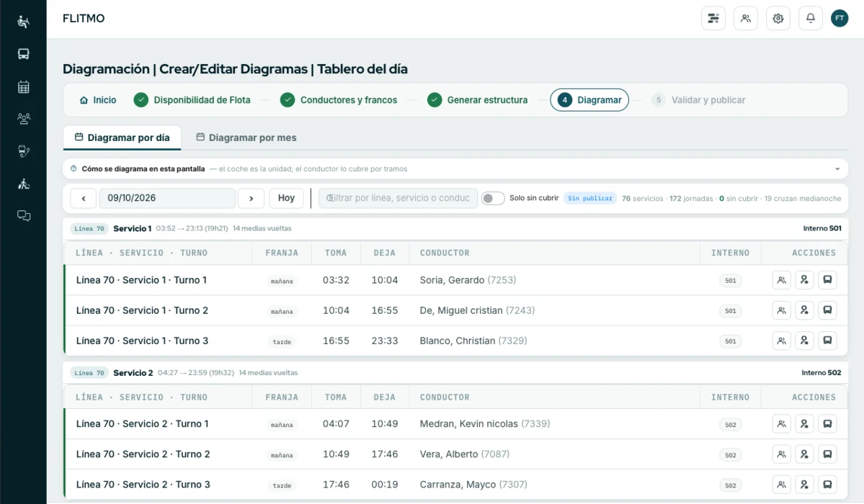864x504 pixels.
Task: Click conductor Vera, Alberto (7087)
Action: tap(465, 454)
